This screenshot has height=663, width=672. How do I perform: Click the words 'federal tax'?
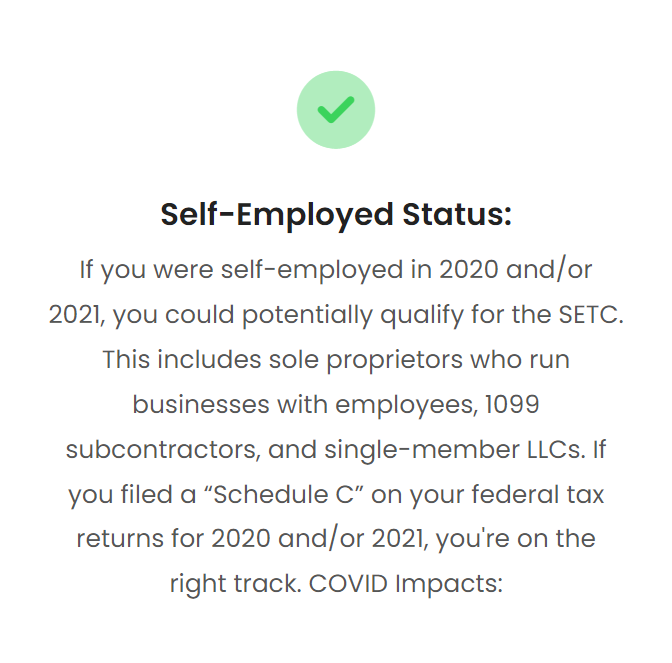point(538,494)
